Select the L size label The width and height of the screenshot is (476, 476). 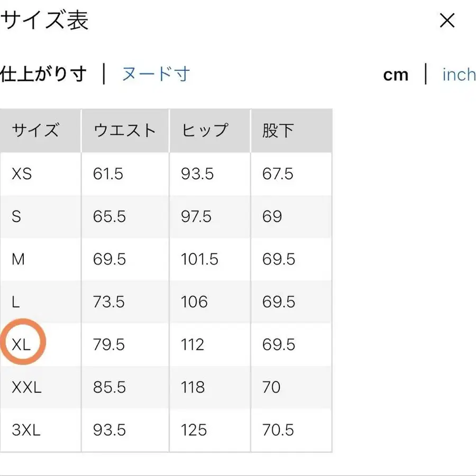(15, 302)
